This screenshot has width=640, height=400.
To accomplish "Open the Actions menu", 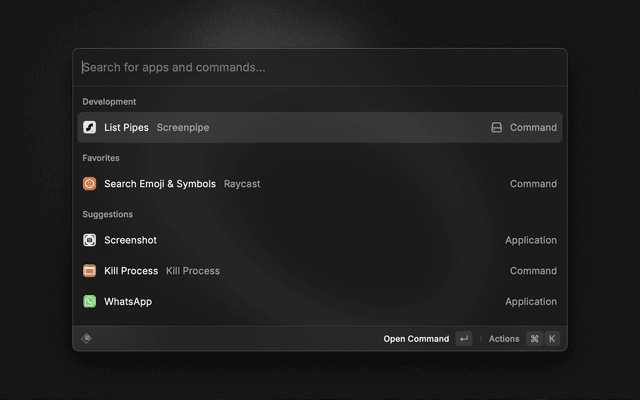I will pos(504,339).
